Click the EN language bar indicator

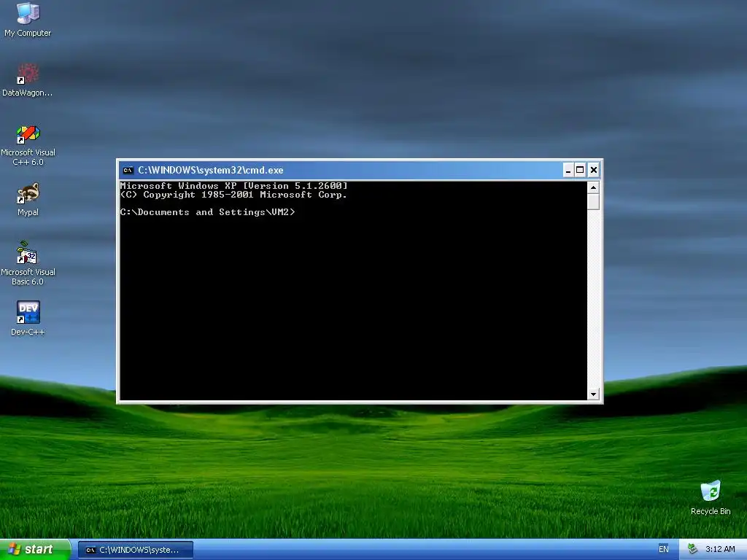663,549
